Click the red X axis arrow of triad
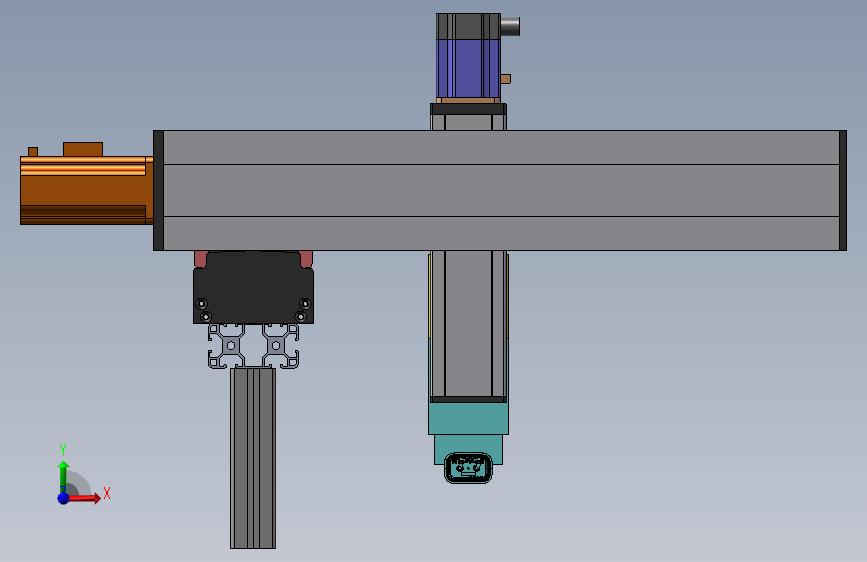The height and width of the screenshot is (562, 867). pyautogui.click(x=86, y=498)
